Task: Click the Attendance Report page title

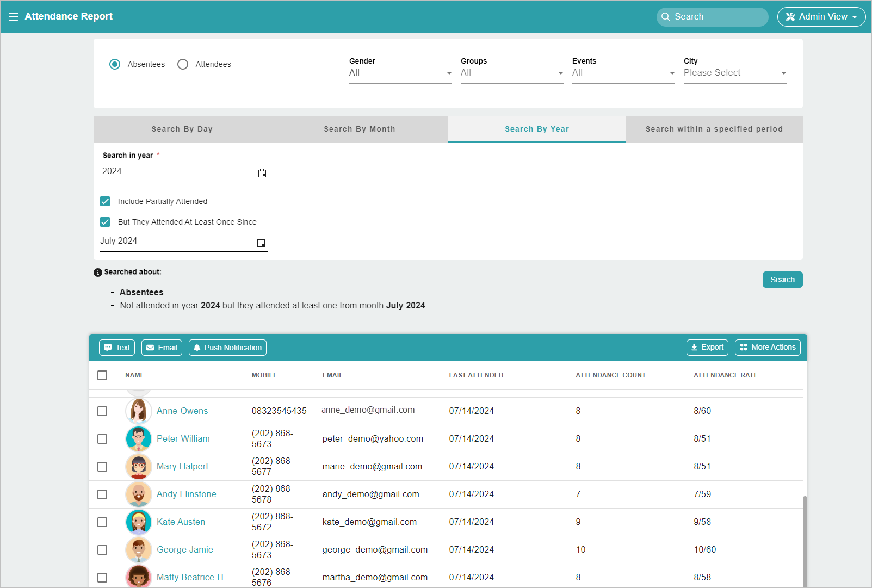Action: point(69,16)
